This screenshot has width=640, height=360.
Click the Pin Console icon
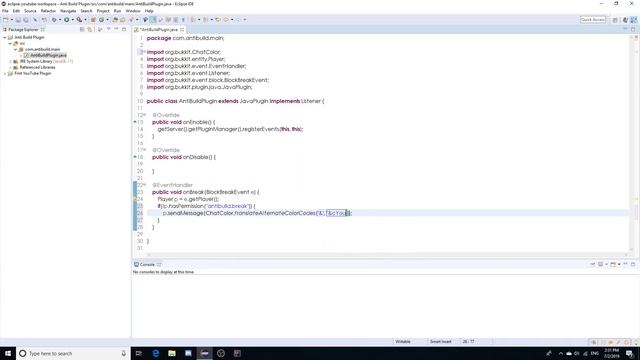click(x=592, y=264)
